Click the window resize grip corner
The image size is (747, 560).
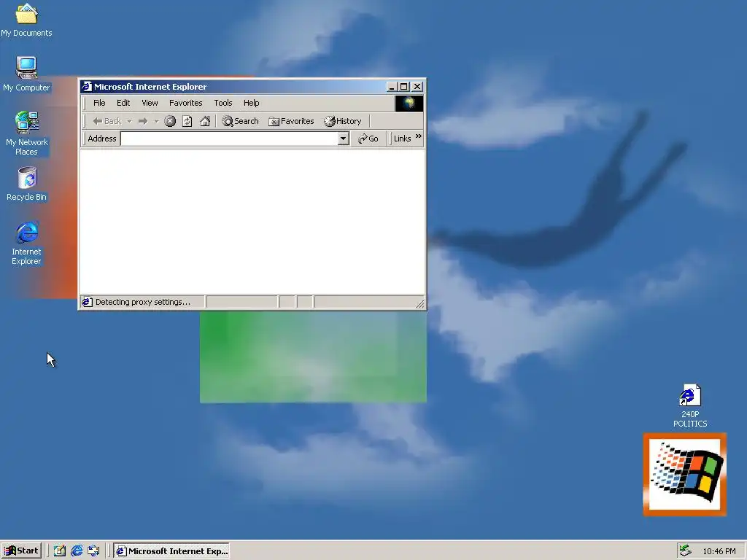pyautogui.click(x=419, y=303)
